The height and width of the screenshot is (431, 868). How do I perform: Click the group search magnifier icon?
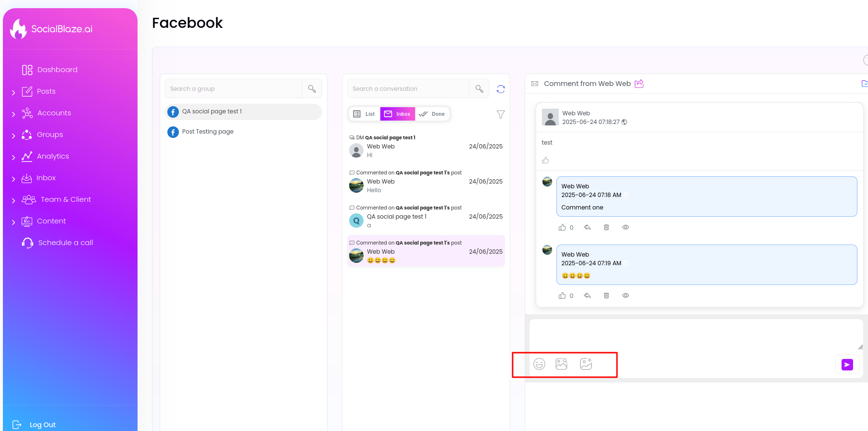312,89
